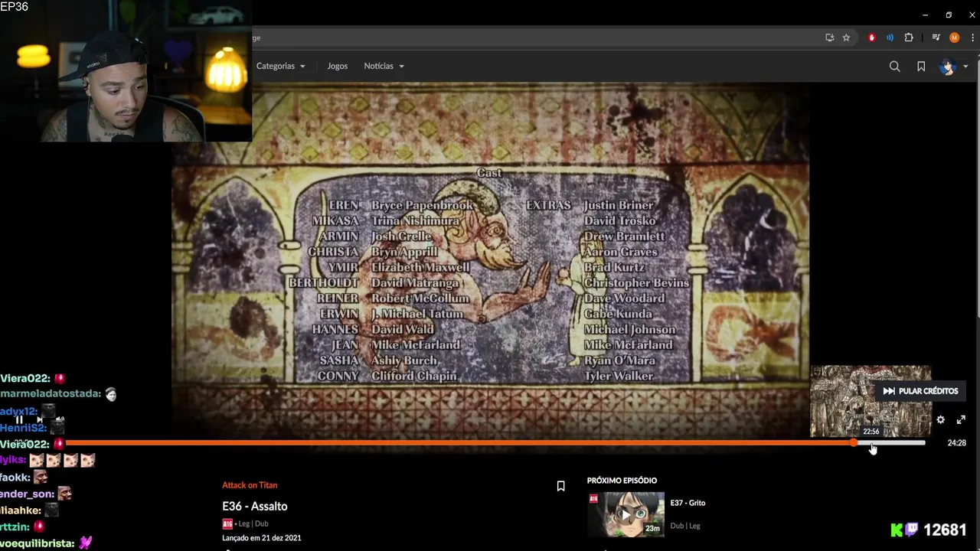Toggle fullscreen video mode
980x551 pixels.
[961, 419]
